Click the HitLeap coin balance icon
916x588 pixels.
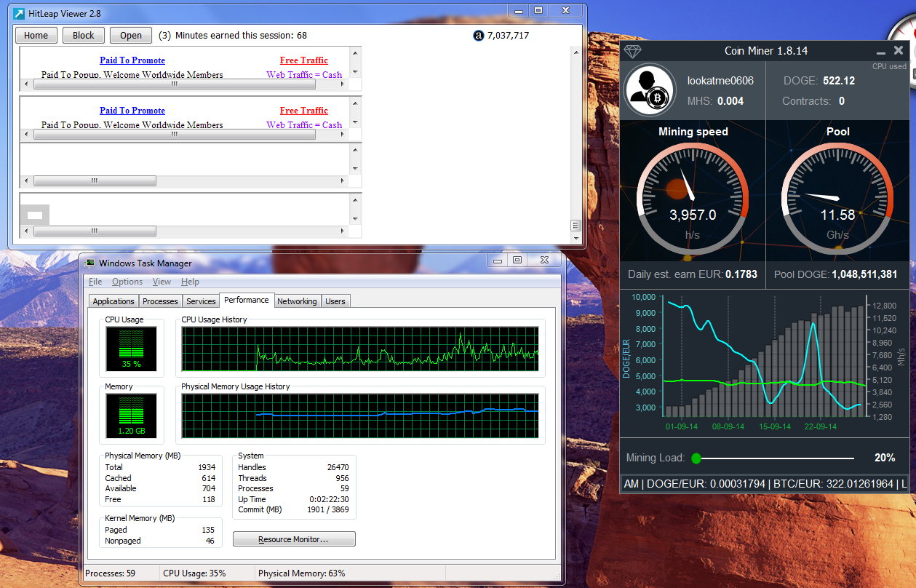(478, 36)
